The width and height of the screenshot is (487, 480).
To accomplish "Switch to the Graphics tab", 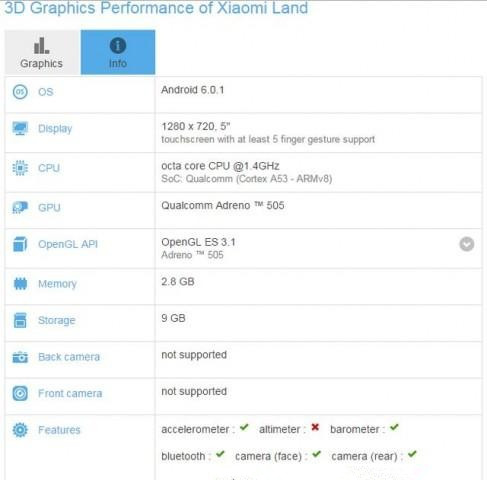I will (42, 52).
